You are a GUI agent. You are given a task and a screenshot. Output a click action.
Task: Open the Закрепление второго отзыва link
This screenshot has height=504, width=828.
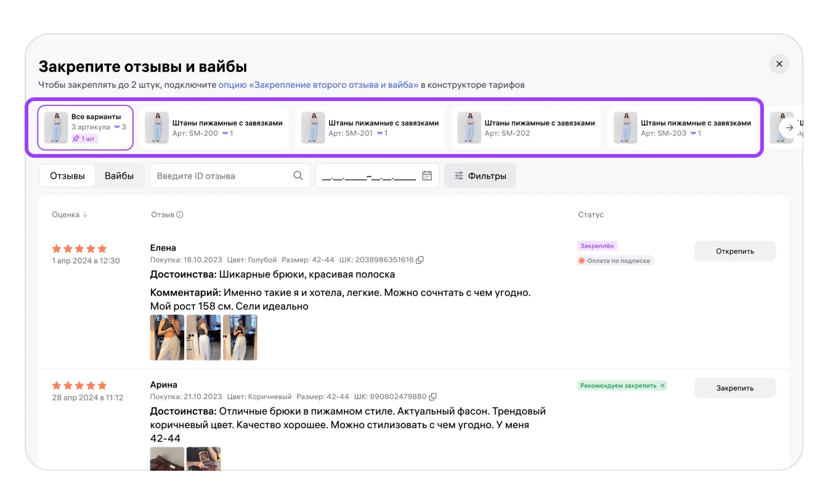tap(318, 85)
